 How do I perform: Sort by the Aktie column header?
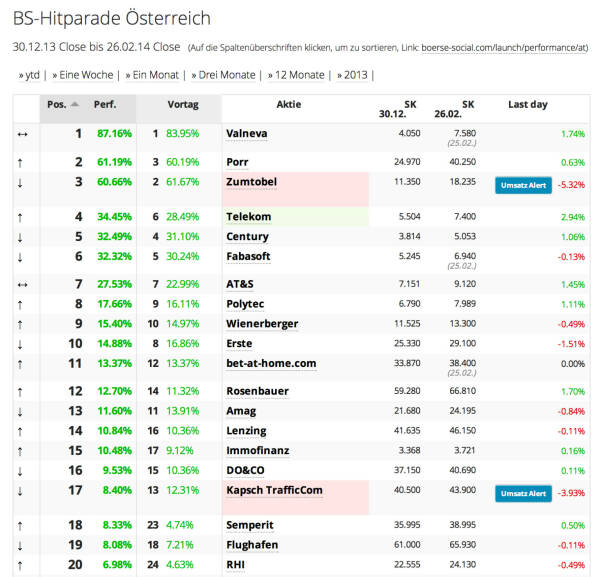point(288,104)
